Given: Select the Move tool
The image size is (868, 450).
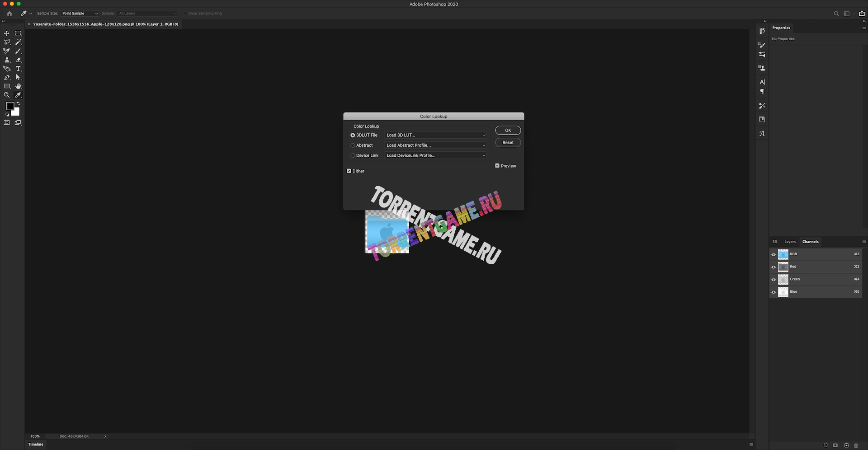Looking at the screenshot, I should pos(7,33).
